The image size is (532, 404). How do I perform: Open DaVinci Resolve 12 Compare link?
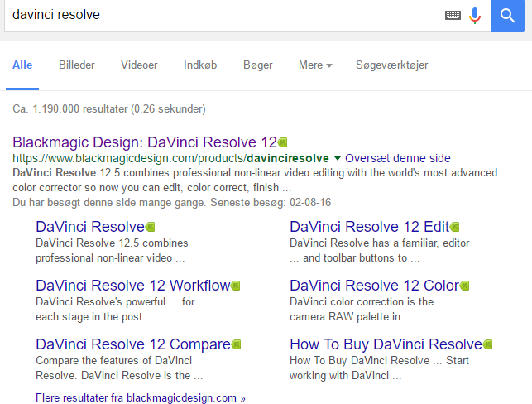tap(133, 344)
